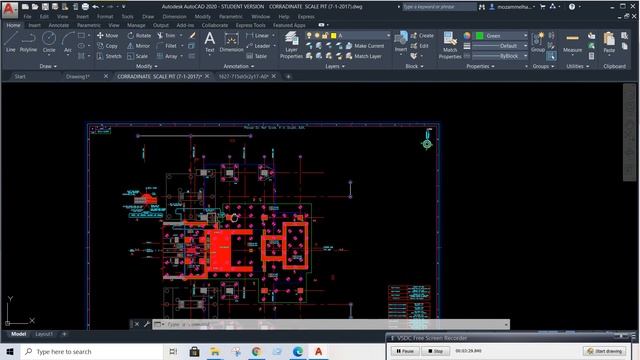This screenshot has width=640, height=360.
Task: Expand the Modify panel
Action: coord(147,66)
